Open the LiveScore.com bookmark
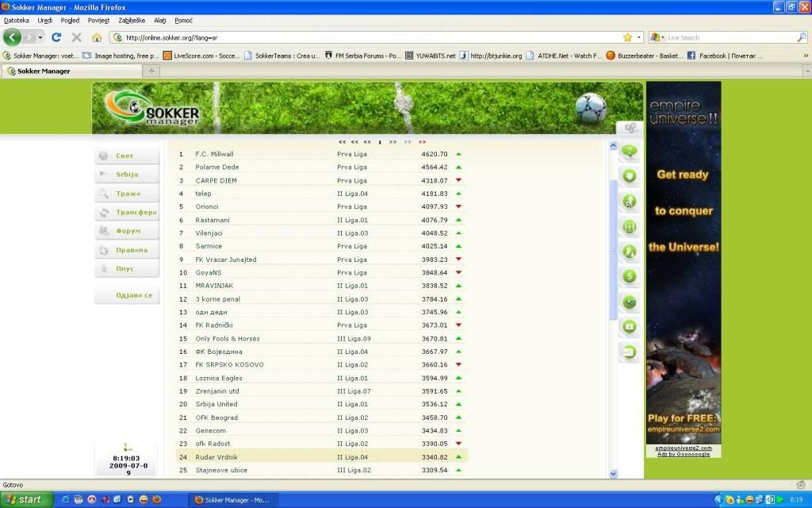This screenshot has height=508, width=812. coord(201,56)
